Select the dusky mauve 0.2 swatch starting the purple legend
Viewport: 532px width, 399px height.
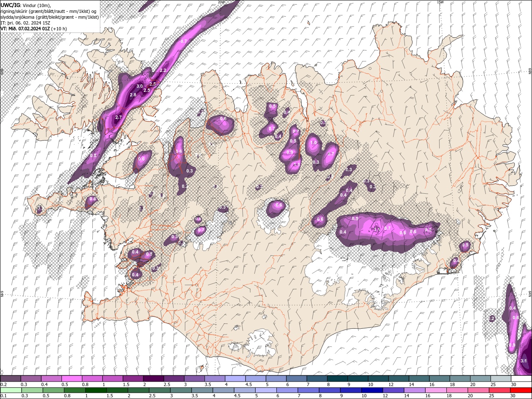click(10, 379)
